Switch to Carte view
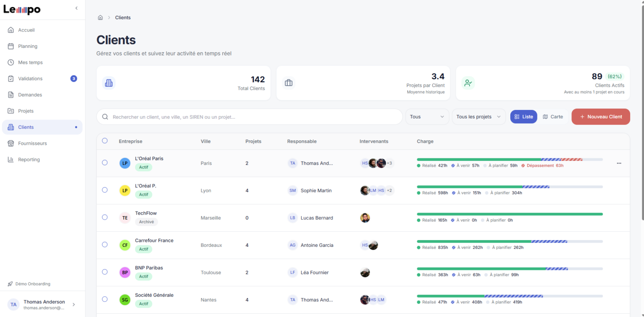The height and width of the screenshot is (317, 644). [x=553, y=117]
